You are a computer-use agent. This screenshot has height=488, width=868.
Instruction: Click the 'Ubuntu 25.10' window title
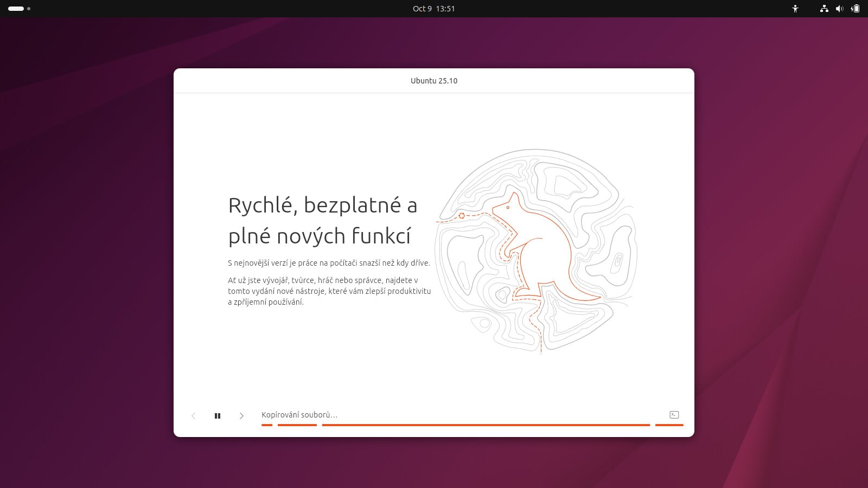tap(434, 81)
